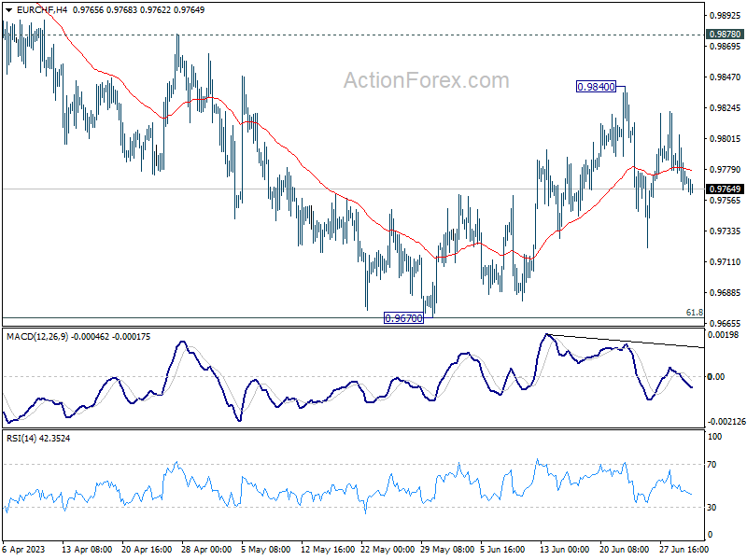Click the 20 Jun 08:00 time label

click(x=624, y=549)
